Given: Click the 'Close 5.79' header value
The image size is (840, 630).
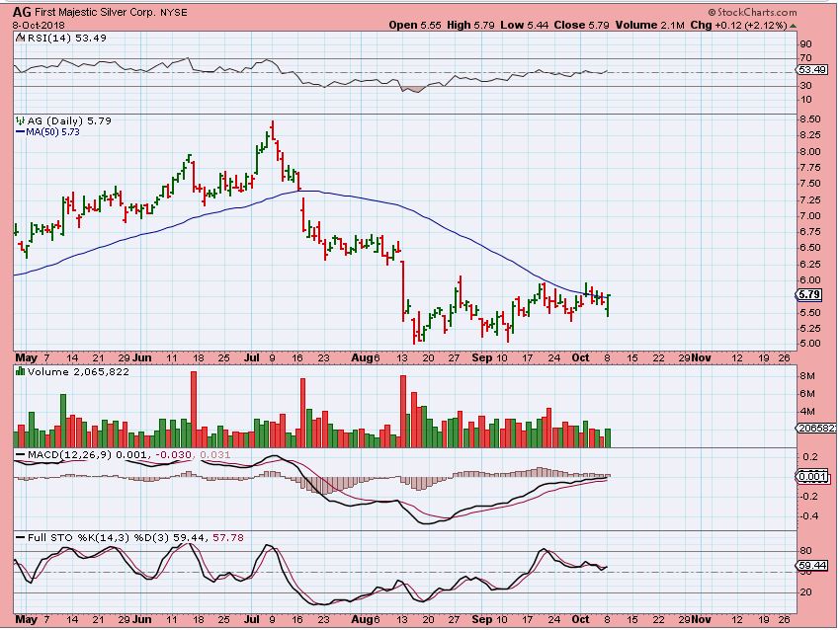Looking at the screenshot, I should 582,25.
